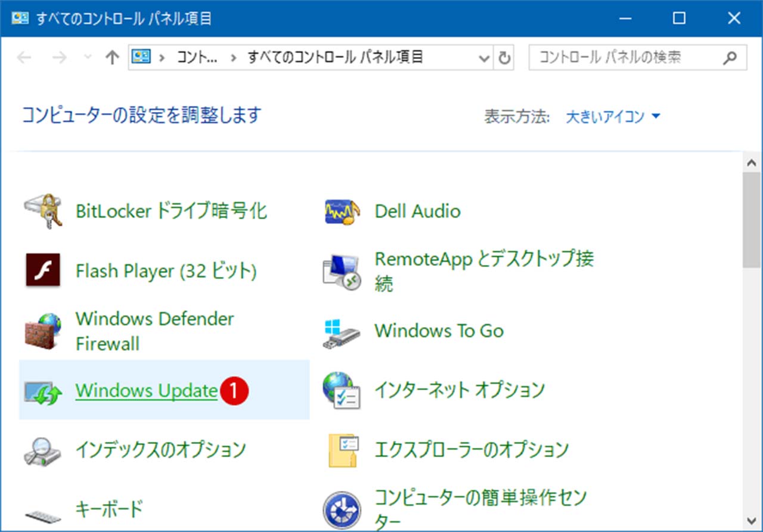Click the インデックスのオプション icon
Viewport: 763px width, 532px height.
[x=44, y=451]
